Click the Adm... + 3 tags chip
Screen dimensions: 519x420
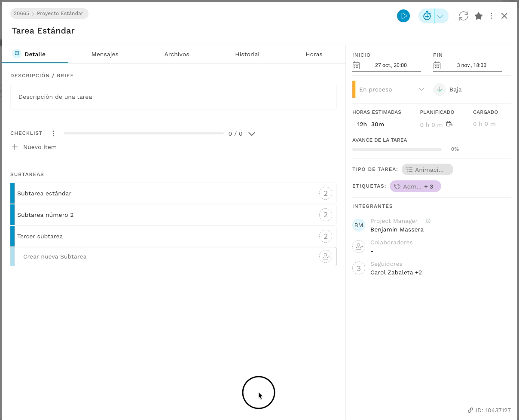pos(415,186)
